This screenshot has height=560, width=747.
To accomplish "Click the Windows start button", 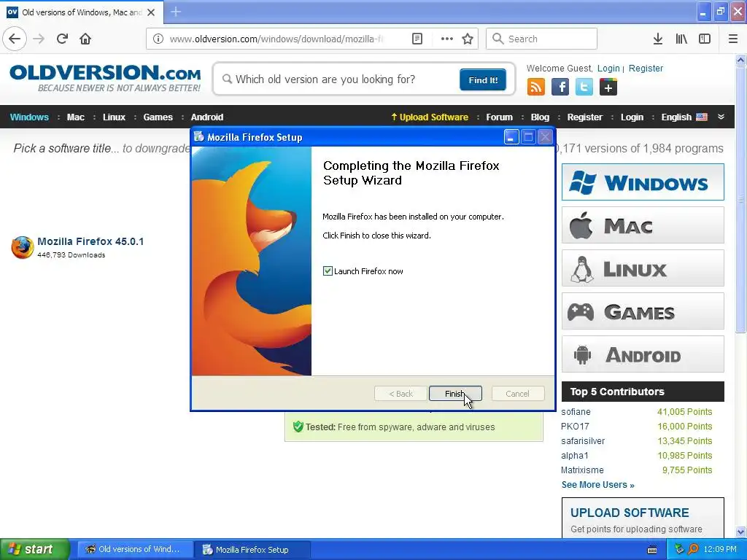I will [34, 549].
